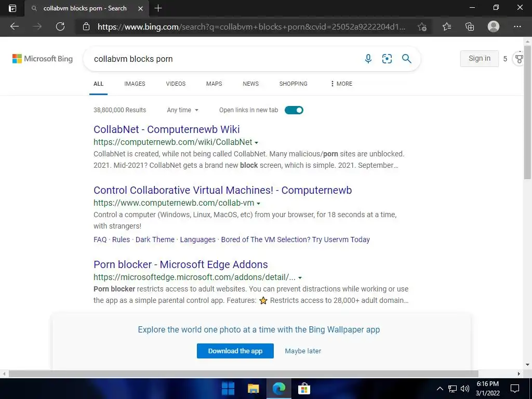Open the MORE search categories menu

[x=341, y=84]
